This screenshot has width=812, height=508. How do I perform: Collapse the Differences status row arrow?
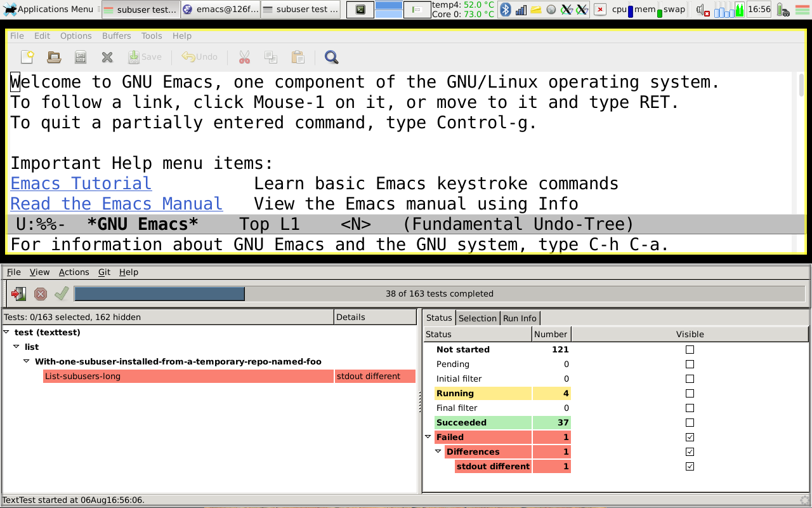438,451
